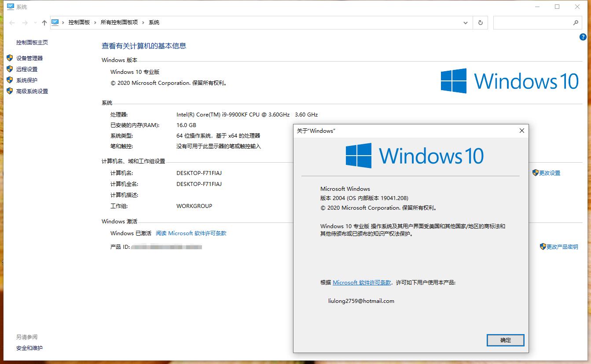Open Microsoft 软件许可条款 link in About dialog
The image size is (591, 364).
pos(362,283)
